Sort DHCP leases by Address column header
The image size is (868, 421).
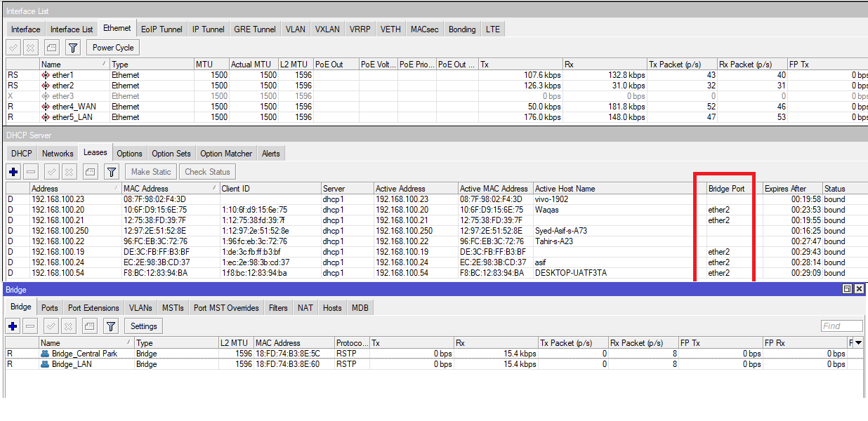click(x=75, y=188)
